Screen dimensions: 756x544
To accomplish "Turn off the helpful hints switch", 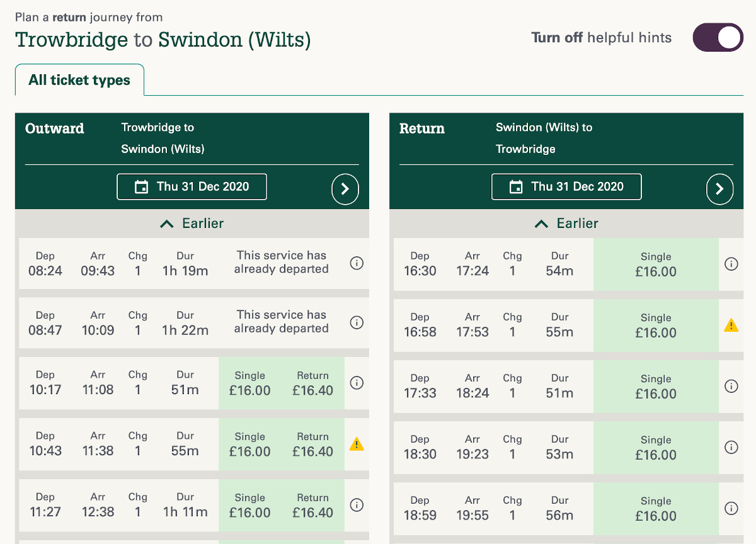I will coord(718,38).
